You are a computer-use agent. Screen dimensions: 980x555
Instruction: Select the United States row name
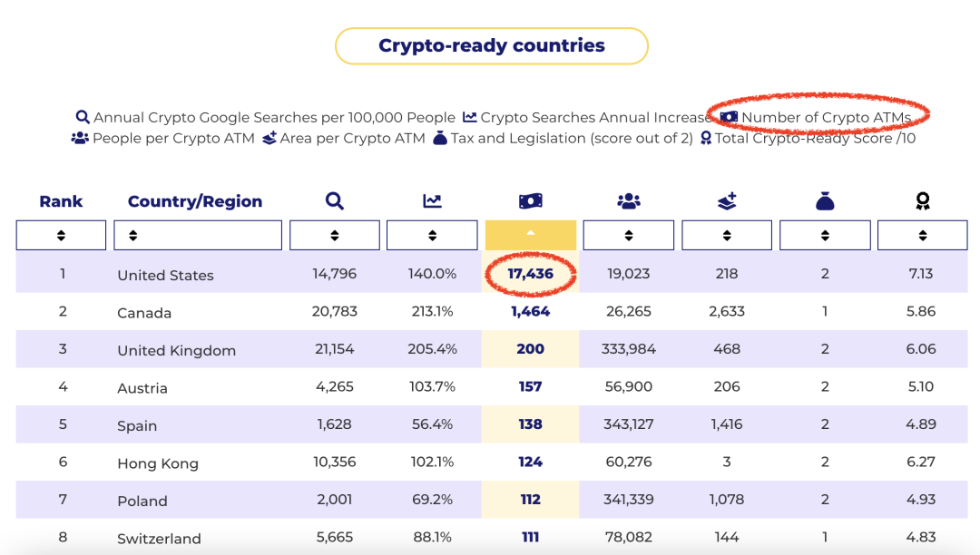point(166,276)
